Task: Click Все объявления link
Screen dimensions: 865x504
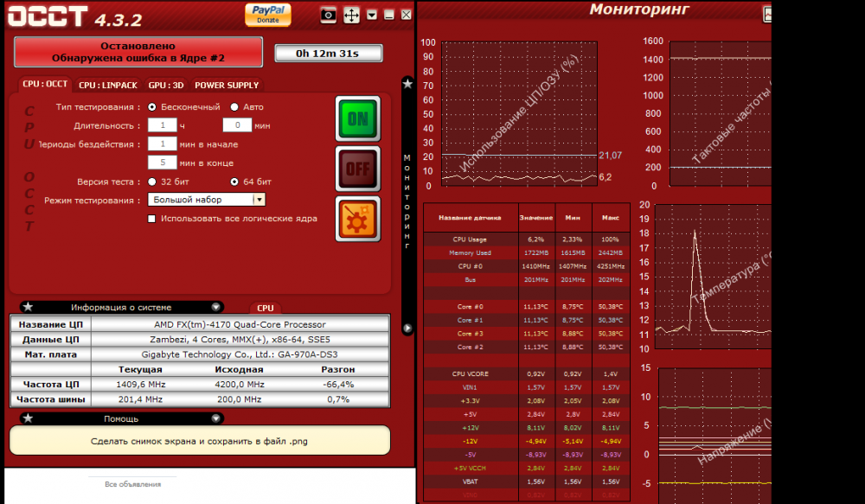Action: click(133, 484)
